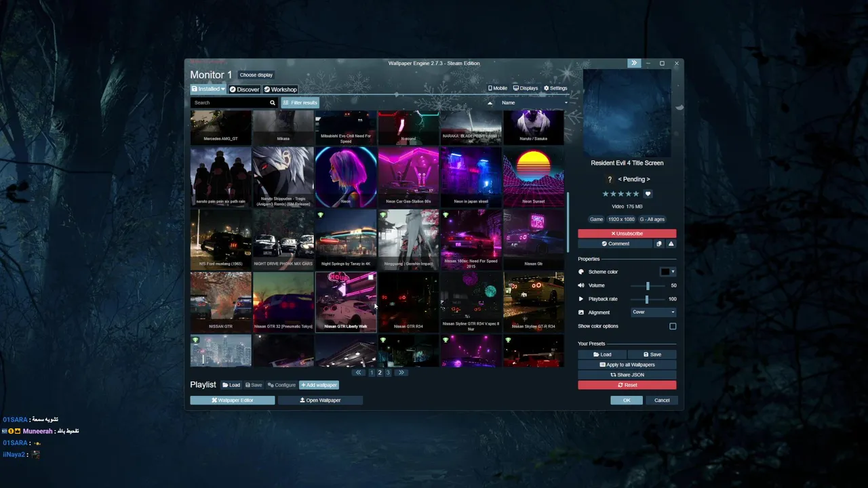Click the Volume speaker icon

point(581,285)
